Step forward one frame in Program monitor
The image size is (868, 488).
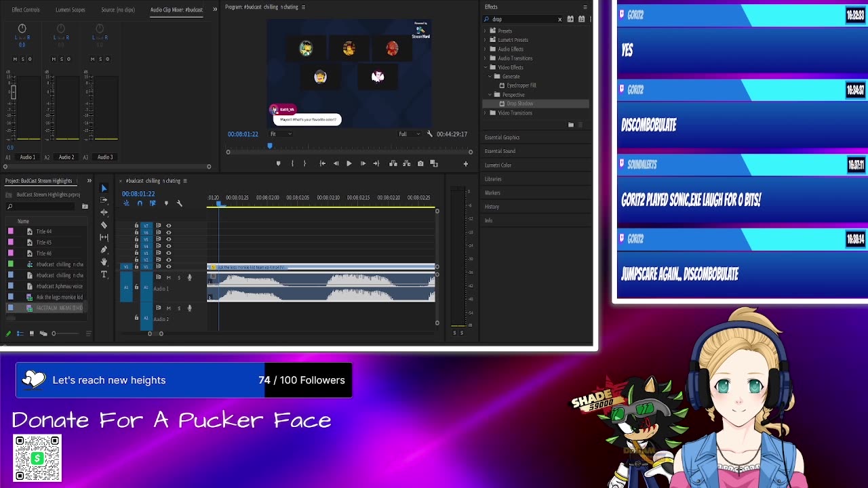(363, 163)
